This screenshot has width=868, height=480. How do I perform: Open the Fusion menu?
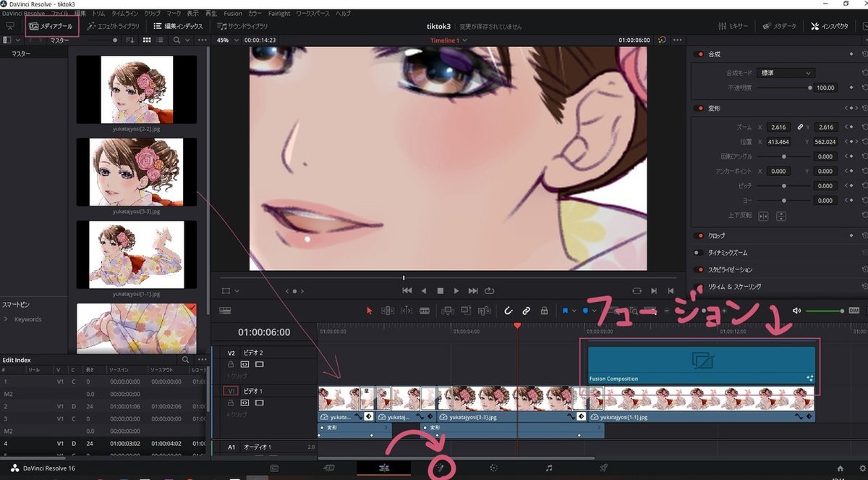[233, 14]
